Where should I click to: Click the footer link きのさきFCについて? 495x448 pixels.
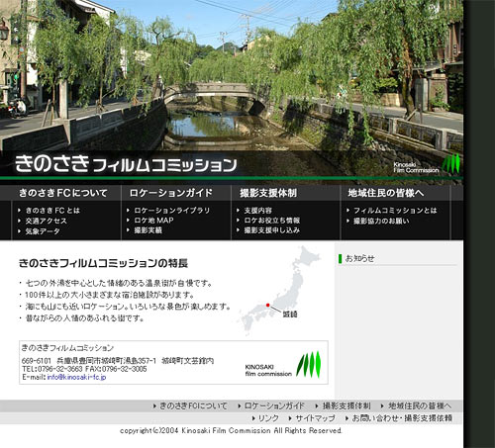pyautogui.click(x=193, y=405)
